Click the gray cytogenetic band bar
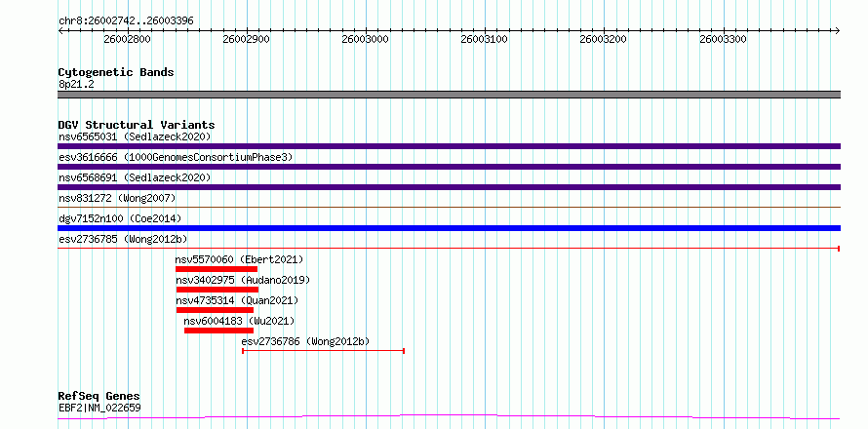868x429 pixels. point(449,95)
